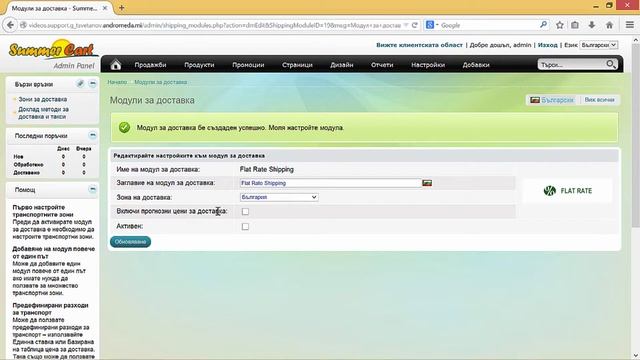This screenshot has height=360, width=640.
Task: Click the Обновяване button
Action: [130, 242]
